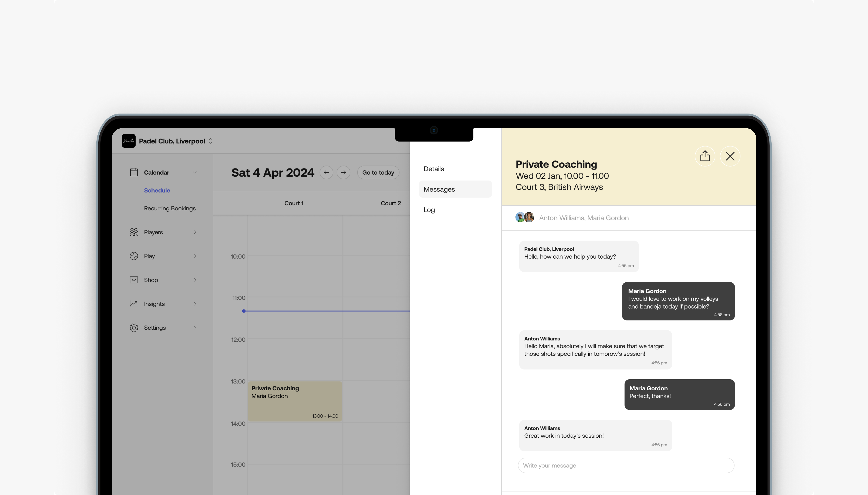
Task: Open the club switcher dropdown
Action: (211, 141)
